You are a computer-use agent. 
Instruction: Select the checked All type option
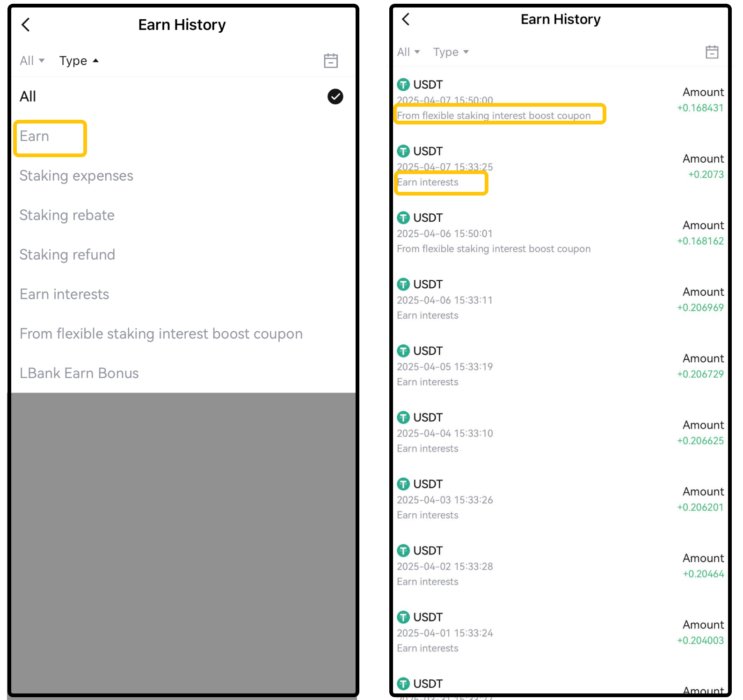181,97
